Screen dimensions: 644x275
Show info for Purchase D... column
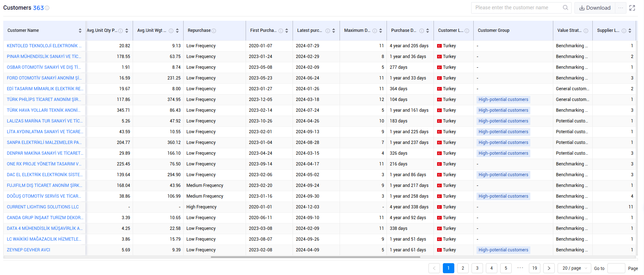coord(422,31)
